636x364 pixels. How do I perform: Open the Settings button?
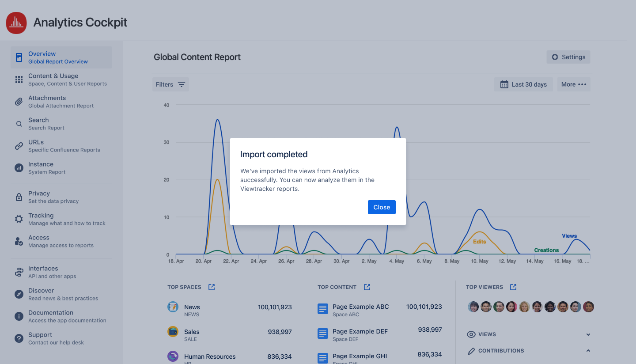click(568, 57)
